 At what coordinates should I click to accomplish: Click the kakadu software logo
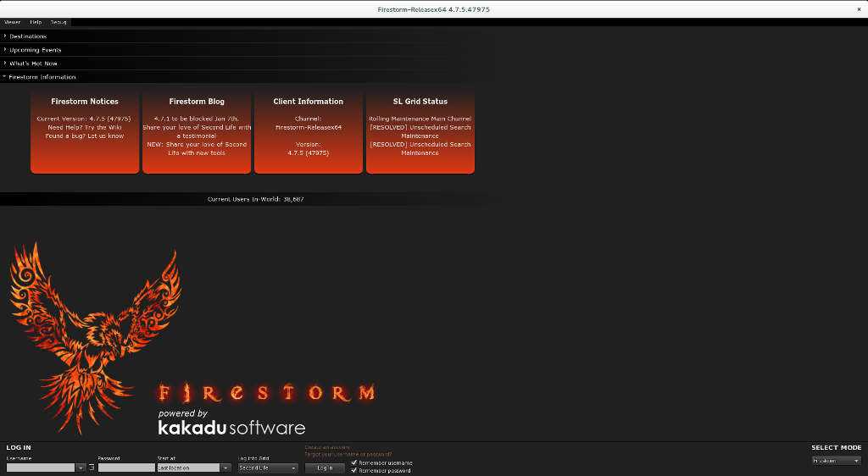click(x=231, y=427)
